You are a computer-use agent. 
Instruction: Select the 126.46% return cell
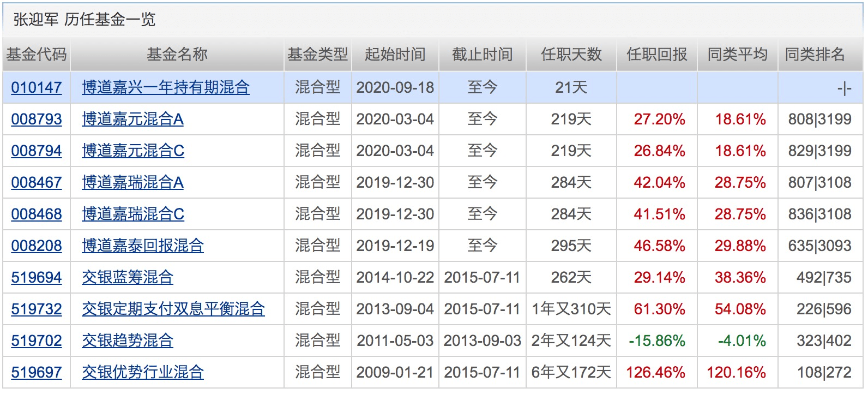(657, 372)
